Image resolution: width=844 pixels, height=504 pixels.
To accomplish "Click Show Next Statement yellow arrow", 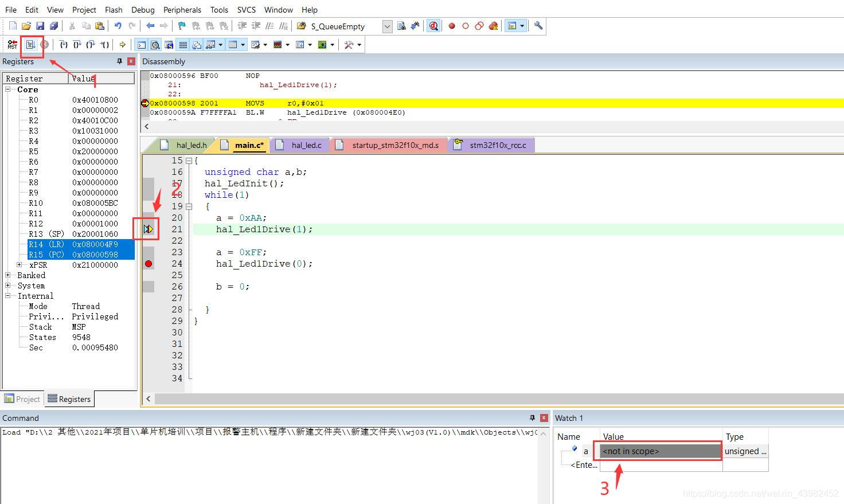I will pos(122,44).
